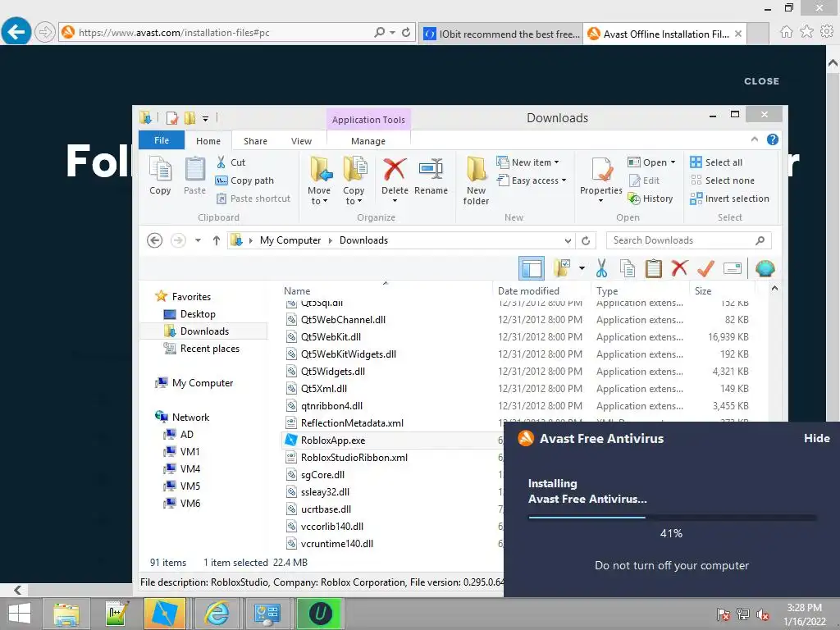The image size is (840, 630).
Task: Sort files by Date modified column
Action: 528,291
